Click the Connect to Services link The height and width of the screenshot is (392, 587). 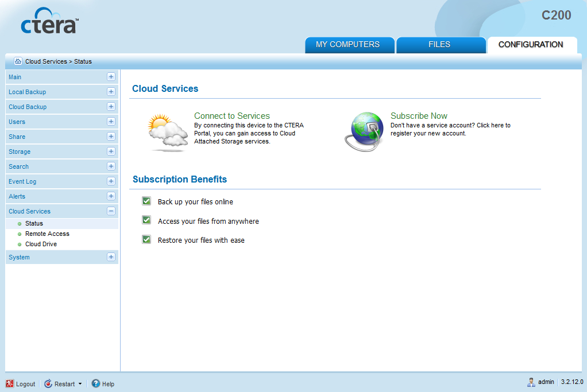point(231,116)
